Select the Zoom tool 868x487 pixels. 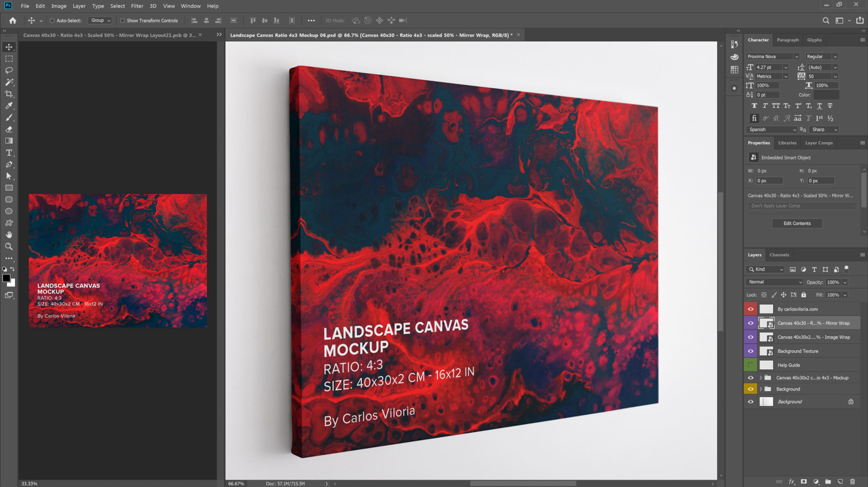click(x=9, y=247)
